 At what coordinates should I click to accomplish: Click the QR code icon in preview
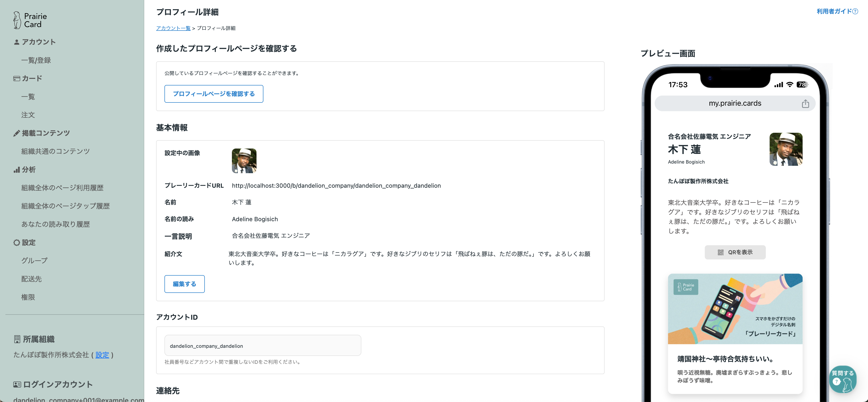[720, 252]
